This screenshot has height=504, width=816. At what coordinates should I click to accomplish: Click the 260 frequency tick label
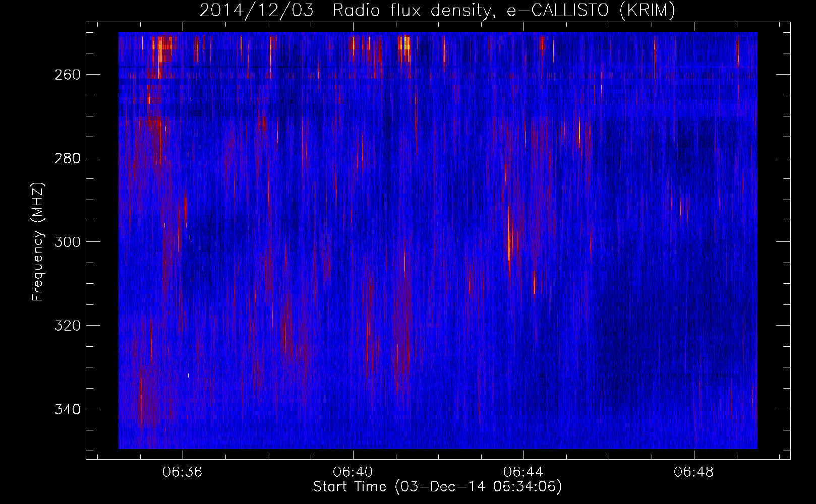pos(67,75)
